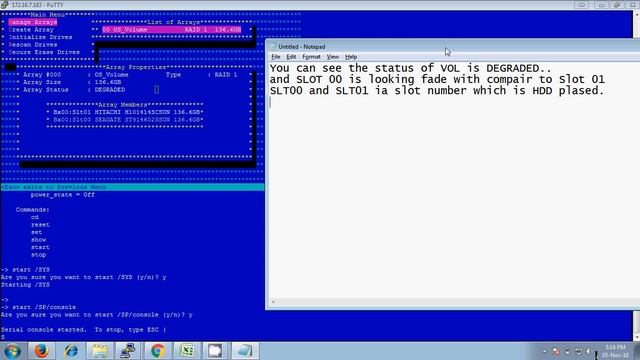Click the 'Starting /SYS' output line
This screenshot has height=360, width=640.
pos(25,284)
